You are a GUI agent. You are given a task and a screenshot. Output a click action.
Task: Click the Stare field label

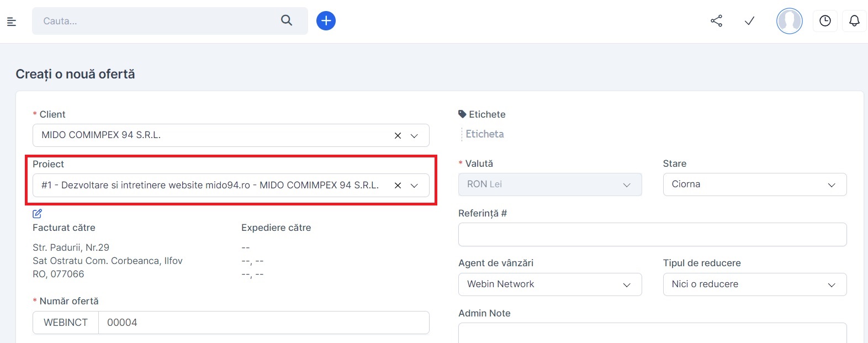(x=675, y=163)
